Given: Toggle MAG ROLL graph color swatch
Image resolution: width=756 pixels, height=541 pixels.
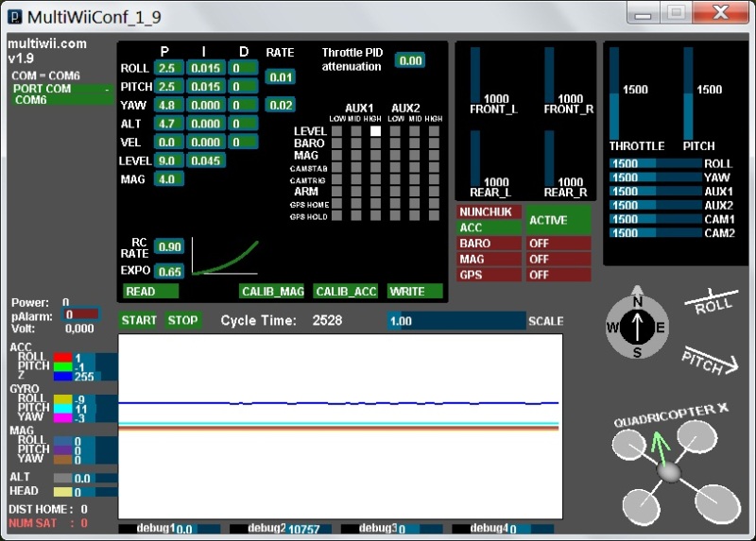Looking at the screenshot, I should pyautogui.click(x=62, y=441).
